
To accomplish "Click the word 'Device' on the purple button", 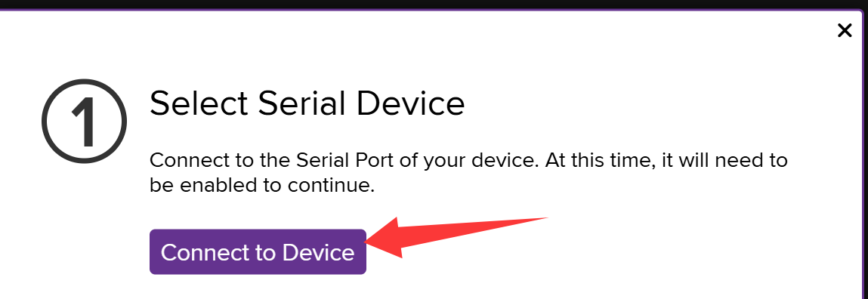I will pos(318,252).
